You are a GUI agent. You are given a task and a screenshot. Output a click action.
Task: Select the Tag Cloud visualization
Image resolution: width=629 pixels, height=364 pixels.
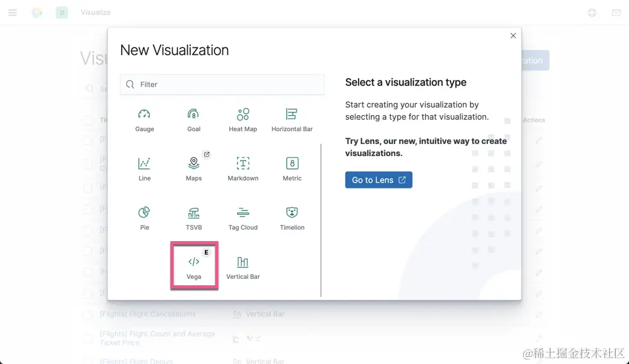pyautogui.click(x=243, y=219)
